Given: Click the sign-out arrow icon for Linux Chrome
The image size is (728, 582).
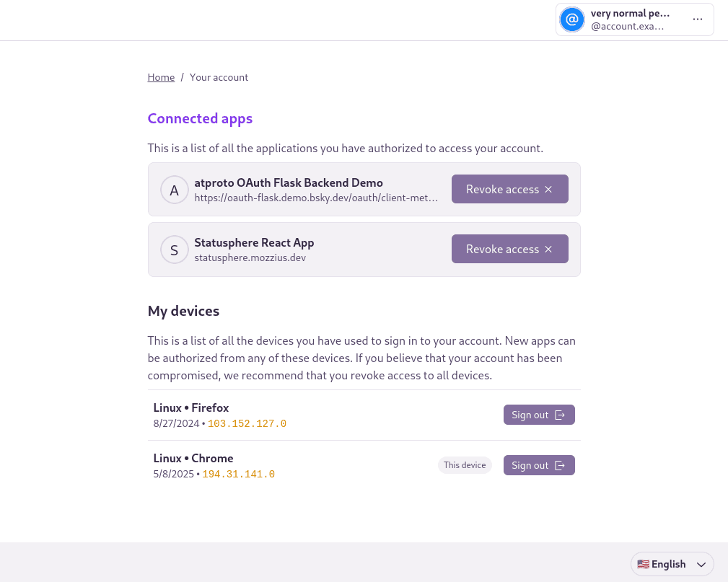Looking at the screenshot, I should pyautogui.click(x=560, y=465).
